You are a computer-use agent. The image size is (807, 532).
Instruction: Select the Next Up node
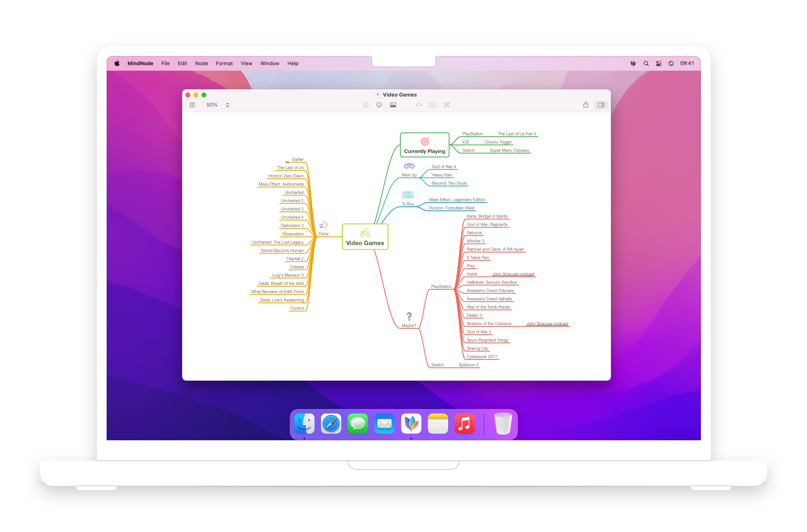coord(409,175)
